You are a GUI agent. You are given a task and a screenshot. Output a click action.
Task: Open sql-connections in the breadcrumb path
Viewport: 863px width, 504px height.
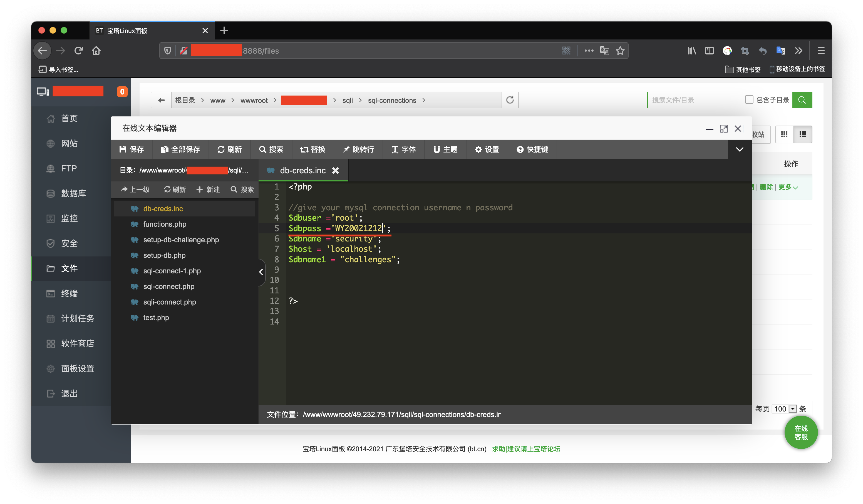click(393, 100)
